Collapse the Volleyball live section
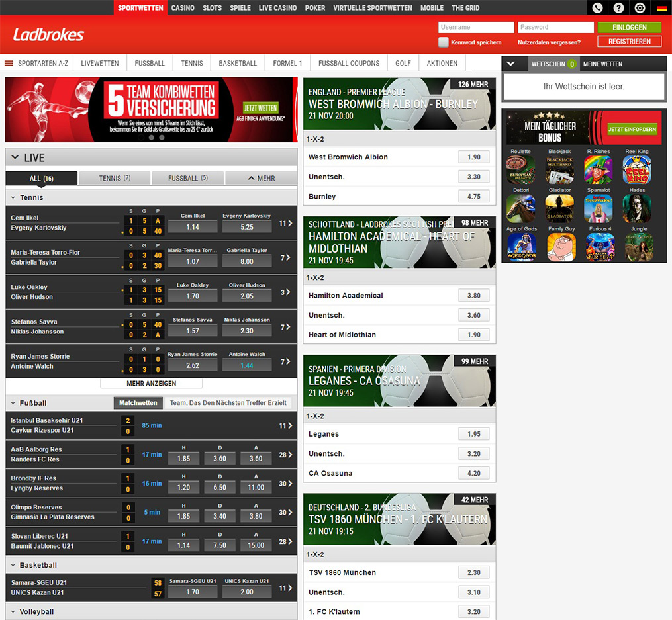Viewport: 672px width, 620px height. click(13, 612)
